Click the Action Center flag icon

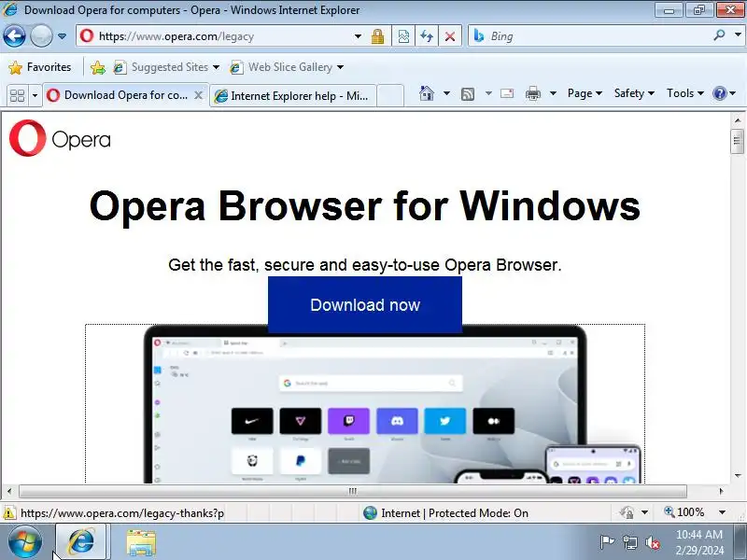point(607,542)
